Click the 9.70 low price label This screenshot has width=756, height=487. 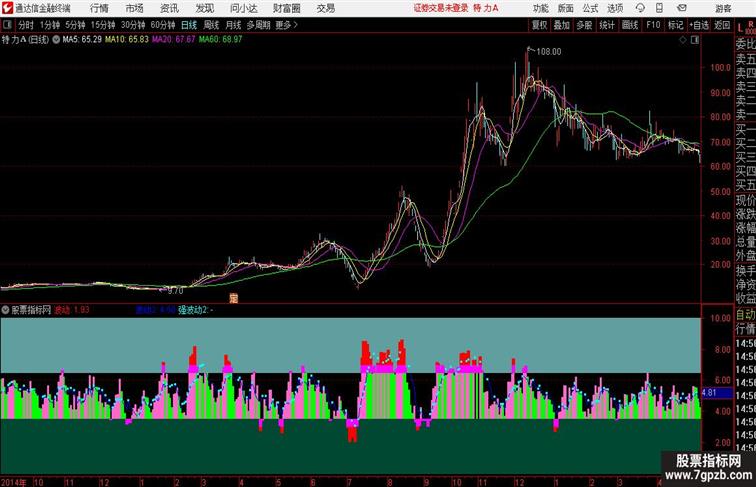pos(176,291)
